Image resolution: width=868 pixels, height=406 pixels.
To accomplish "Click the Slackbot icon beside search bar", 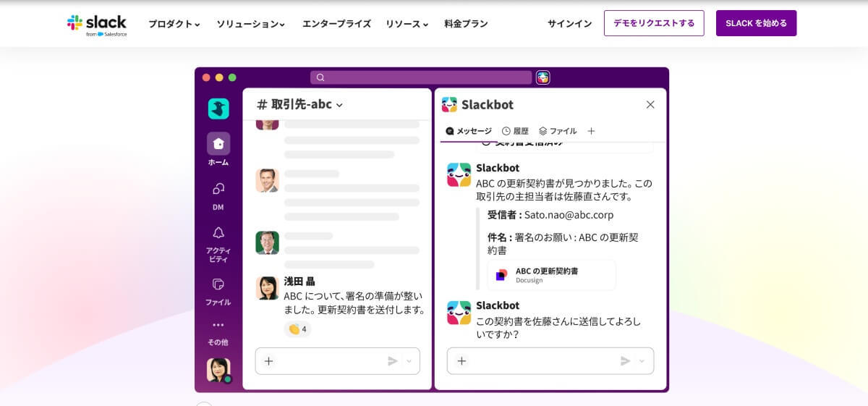I will [543, 77].
